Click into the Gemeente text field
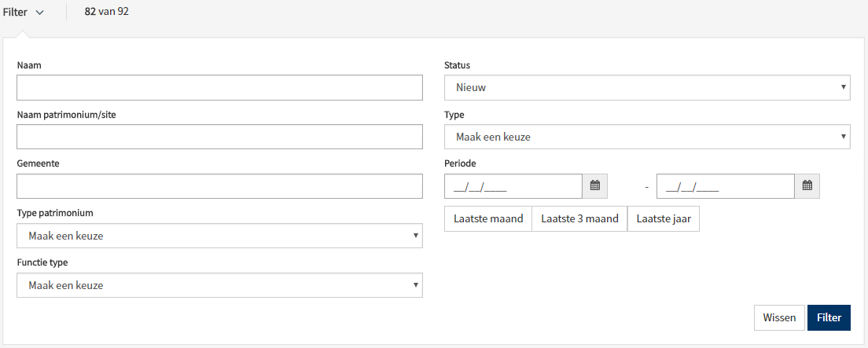Image resolution: width=868 pixels, height=348 pixels. tap(219, 186)
